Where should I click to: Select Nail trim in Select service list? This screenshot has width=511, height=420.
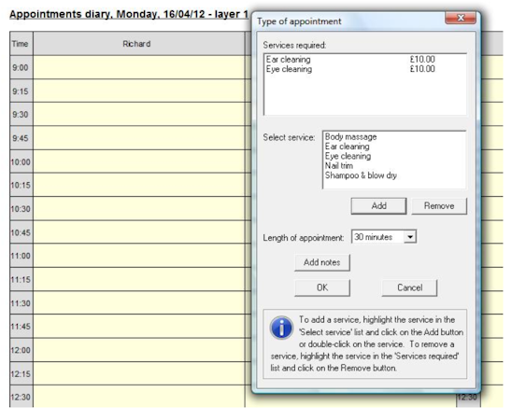tap(339, 166)
